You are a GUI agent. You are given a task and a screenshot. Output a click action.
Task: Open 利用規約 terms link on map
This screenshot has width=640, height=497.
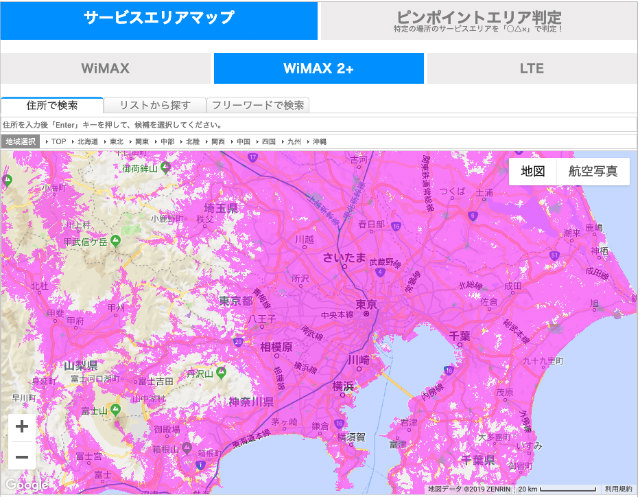pos(618,488)
